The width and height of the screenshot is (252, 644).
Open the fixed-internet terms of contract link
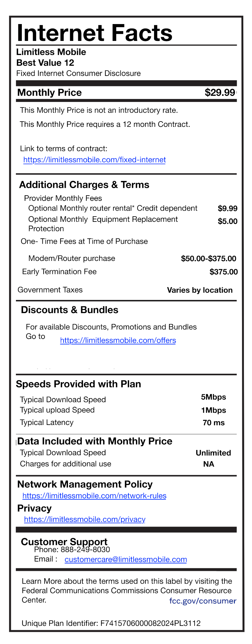pos(94,160)
